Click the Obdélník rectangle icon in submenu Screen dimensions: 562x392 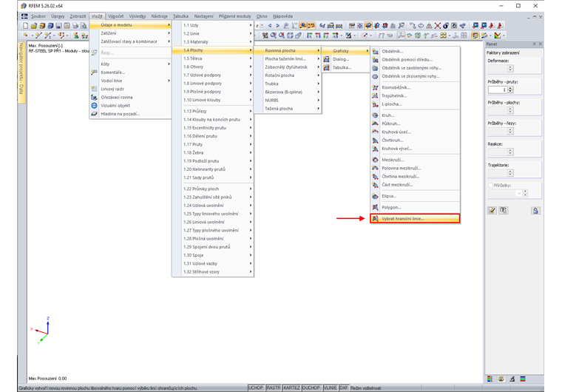point(375,51)
